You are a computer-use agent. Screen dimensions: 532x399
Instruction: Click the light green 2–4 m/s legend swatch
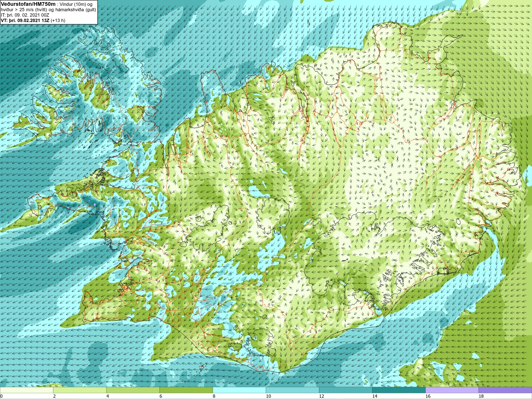(x=80, y=390)
